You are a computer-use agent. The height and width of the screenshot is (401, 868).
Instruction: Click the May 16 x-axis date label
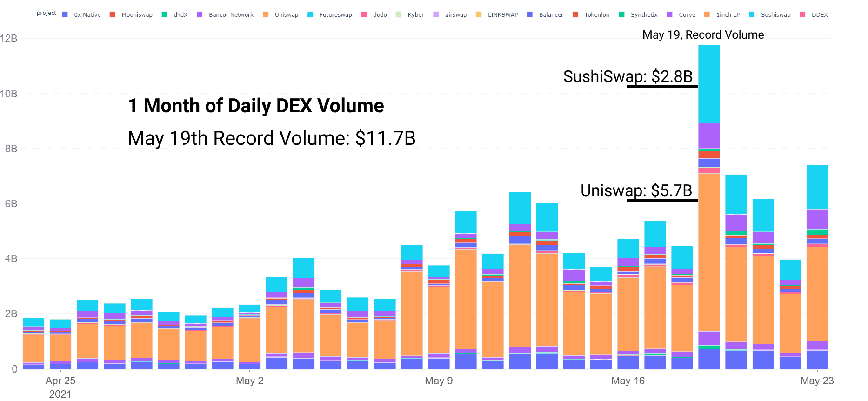pos(628,381)
